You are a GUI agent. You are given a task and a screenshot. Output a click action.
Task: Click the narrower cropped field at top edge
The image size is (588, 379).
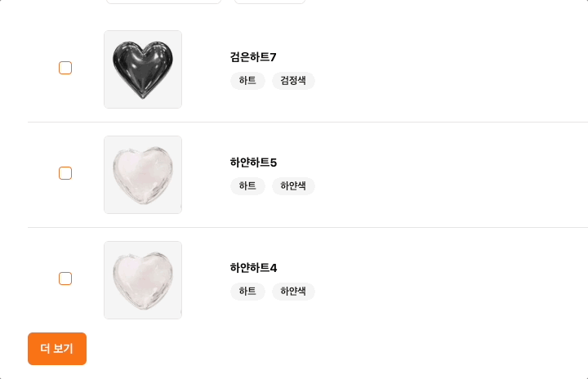pos(269,2)
